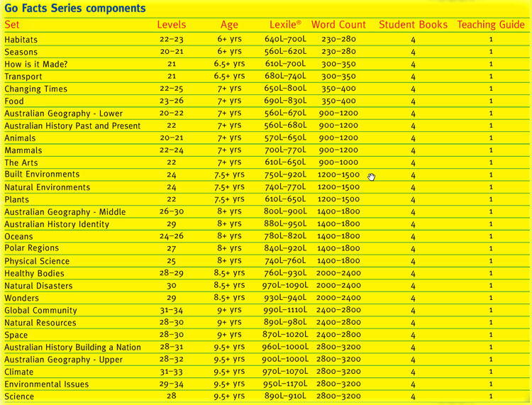Image resolution: width=532 pixels, height=405 pixels.
Task: Select the 'Global Community' set name
Action: (40, 311)
